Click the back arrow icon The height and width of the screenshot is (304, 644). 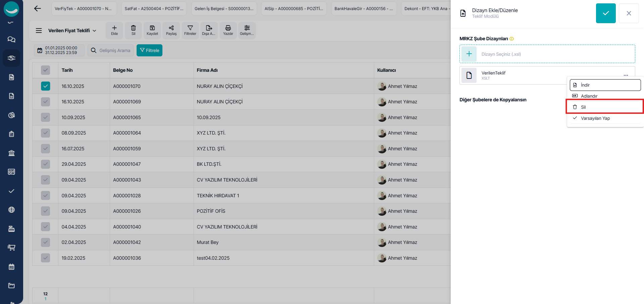tap(38, 9)
